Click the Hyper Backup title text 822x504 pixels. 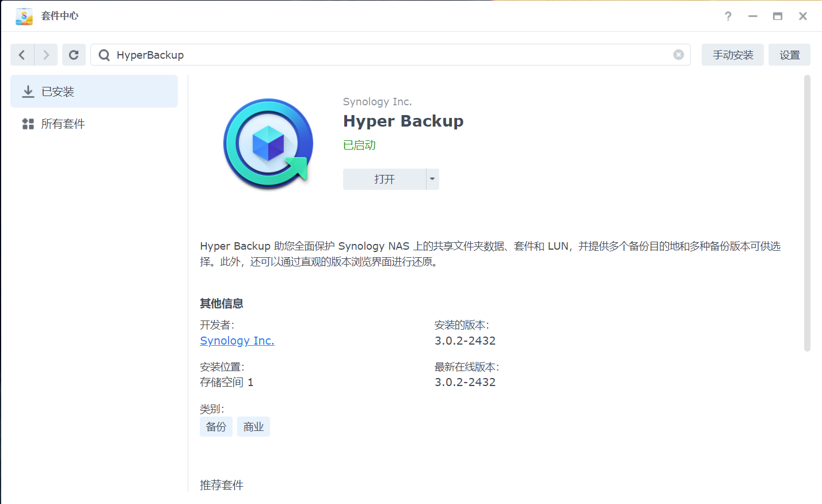pyautogui.click(x=404, y=121)
